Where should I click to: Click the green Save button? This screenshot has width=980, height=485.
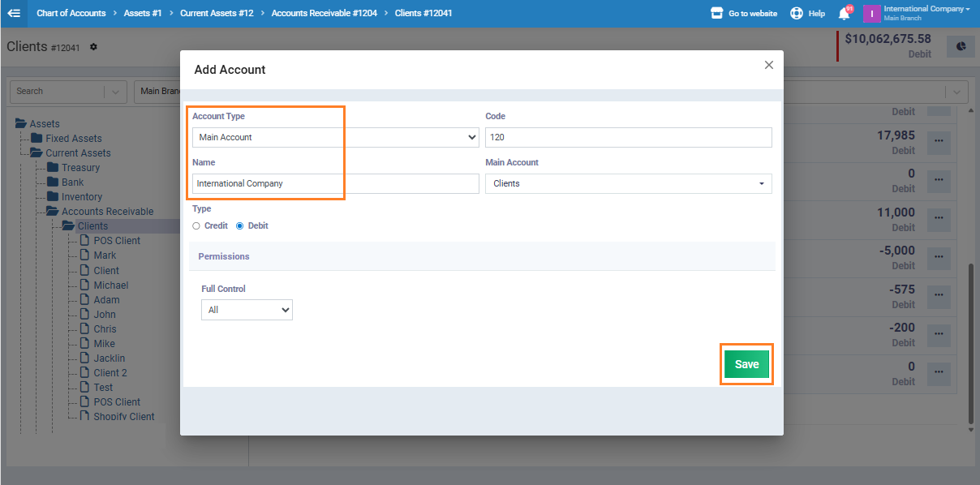click(x=746, y=364)
